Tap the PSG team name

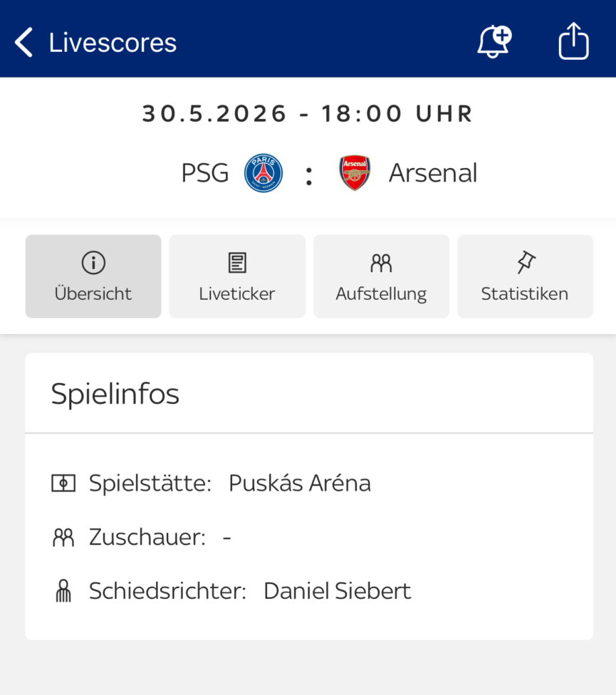click(205, 173)
